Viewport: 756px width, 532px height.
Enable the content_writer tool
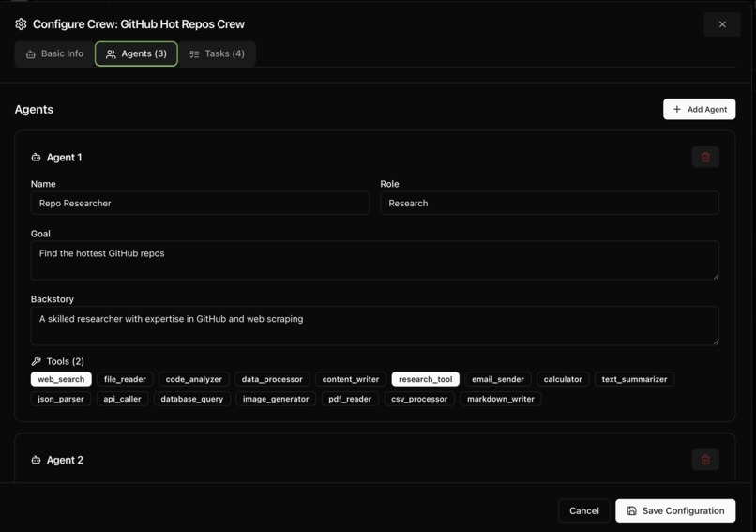pyautogui.click(x=351, y=379)
